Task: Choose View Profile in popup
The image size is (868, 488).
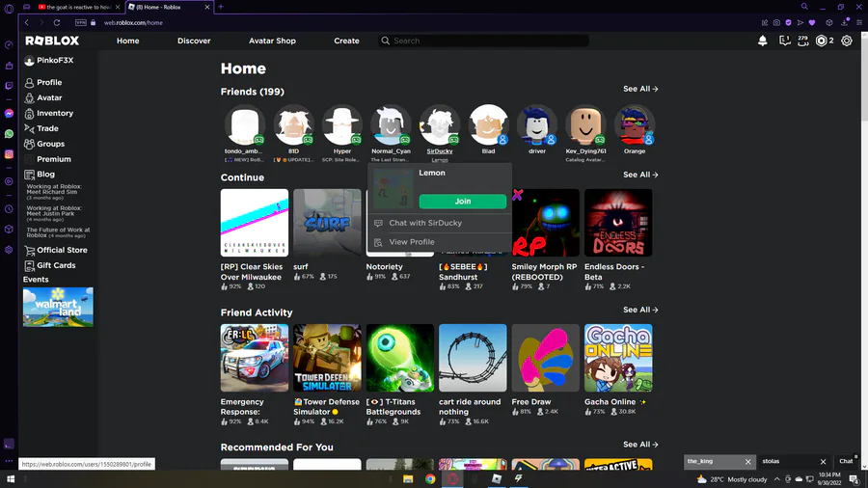Action: (x=440, y=242)
